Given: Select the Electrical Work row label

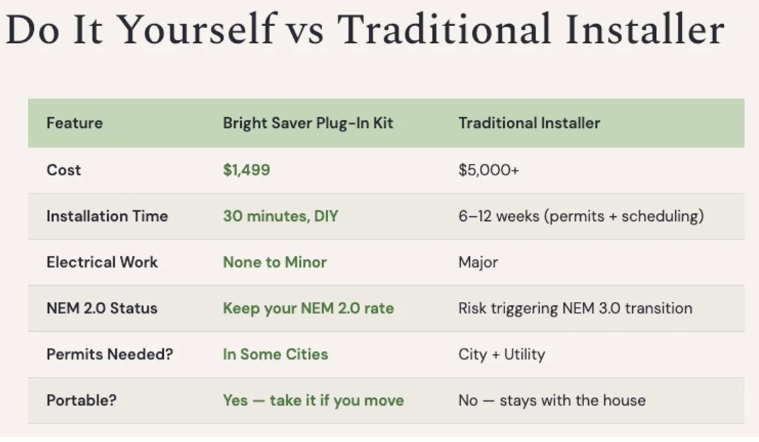Looking at the screenshot, I should [102, 262].
